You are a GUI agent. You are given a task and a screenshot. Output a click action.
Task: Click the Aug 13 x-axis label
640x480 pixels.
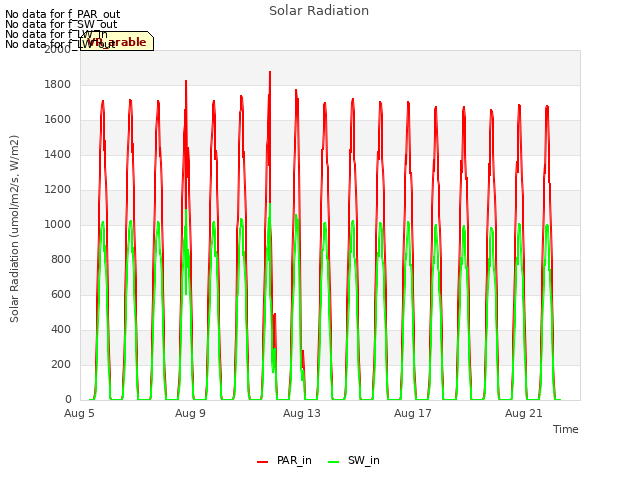pyautogui.click(x=302, y=413)
